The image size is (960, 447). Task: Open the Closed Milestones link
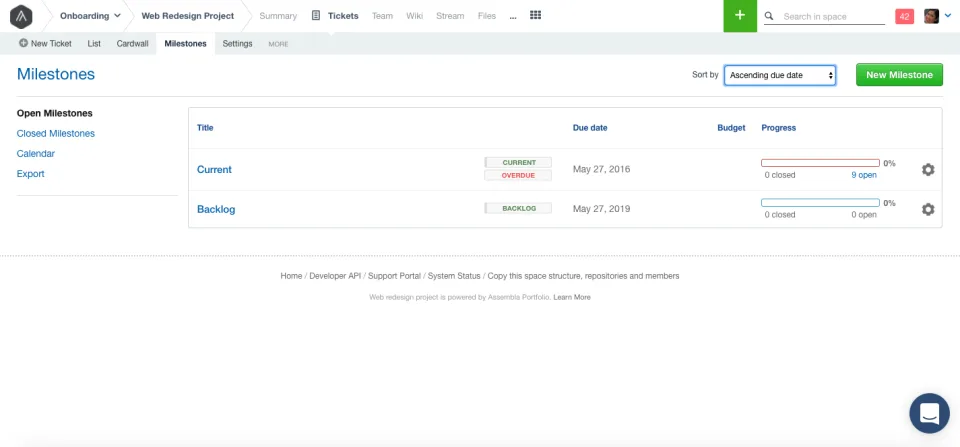coord(56,133)
